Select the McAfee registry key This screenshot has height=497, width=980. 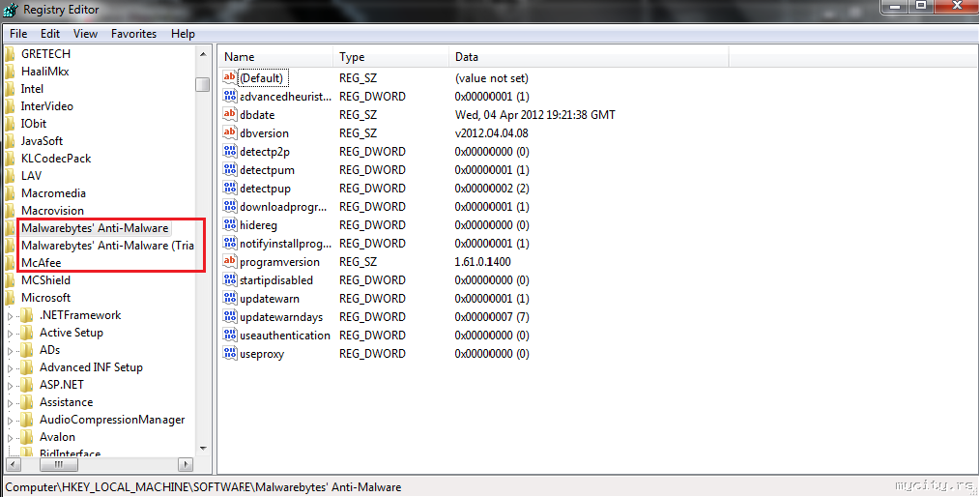[x=42, y=263]
